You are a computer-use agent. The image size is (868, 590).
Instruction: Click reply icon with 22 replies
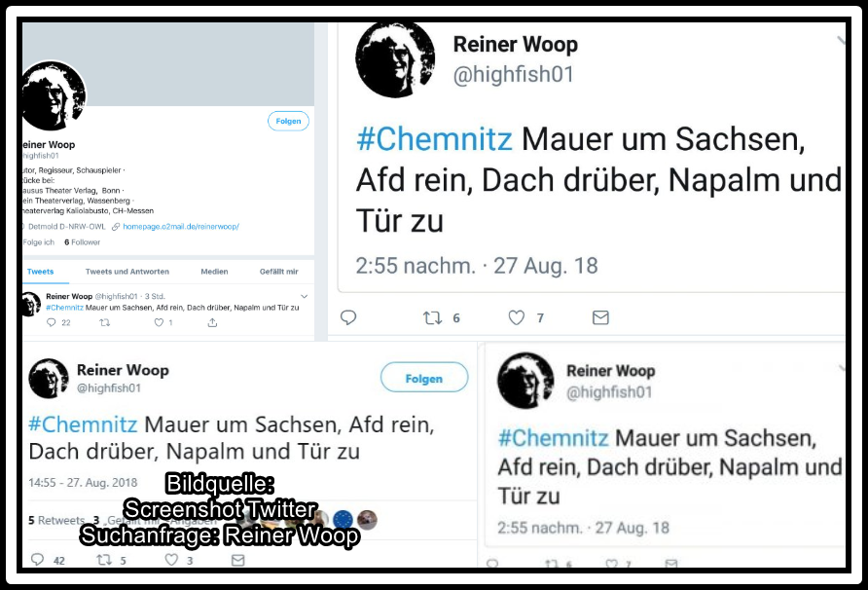(x=51, y=322)
